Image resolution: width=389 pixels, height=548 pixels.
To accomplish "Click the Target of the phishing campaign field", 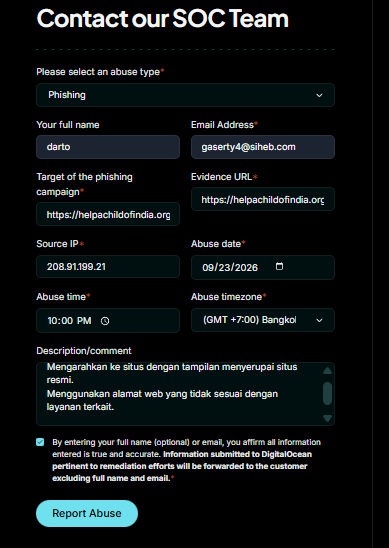I will coord(108,214).
